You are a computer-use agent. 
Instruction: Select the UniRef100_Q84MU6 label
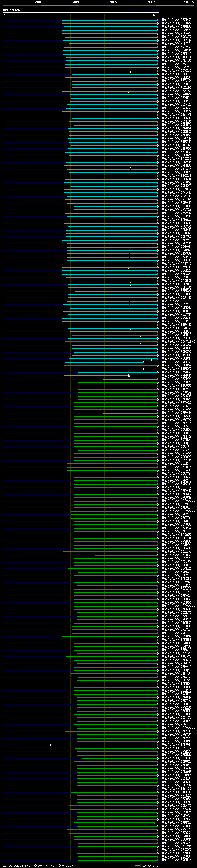(x=177, y=836)
